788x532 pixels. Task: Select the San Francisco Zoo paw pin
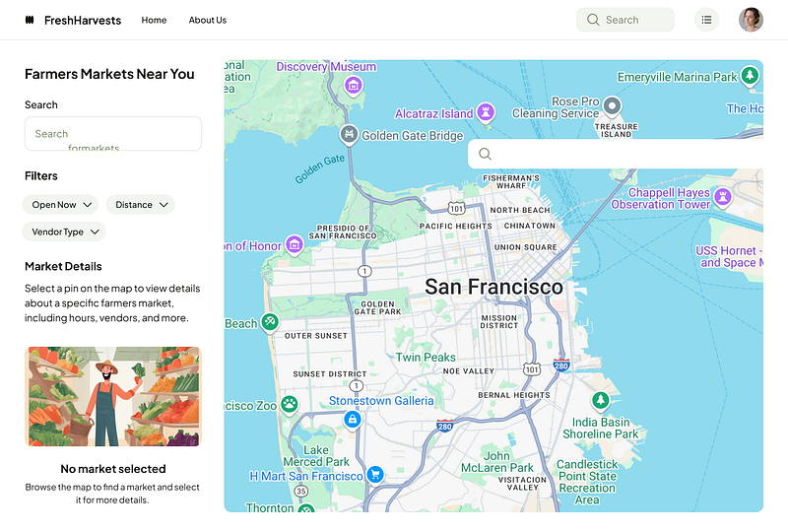[x=289, y=404]
